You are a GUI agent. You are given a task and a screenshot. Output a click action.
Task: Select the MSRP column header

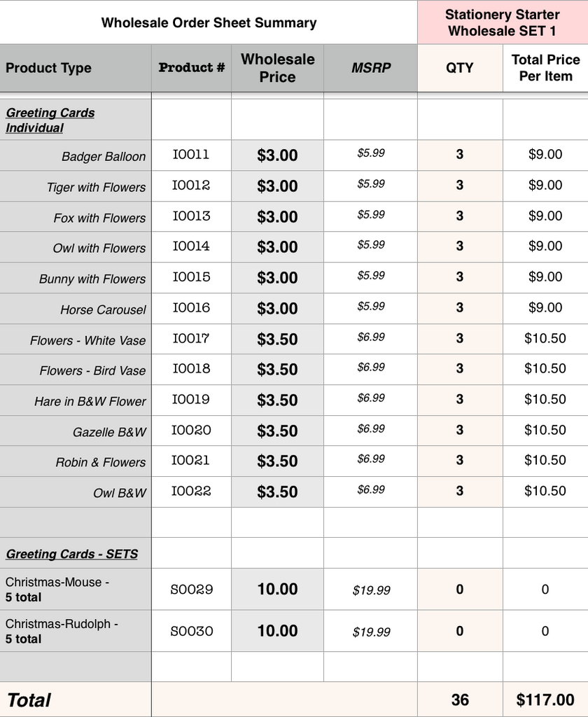370,68
